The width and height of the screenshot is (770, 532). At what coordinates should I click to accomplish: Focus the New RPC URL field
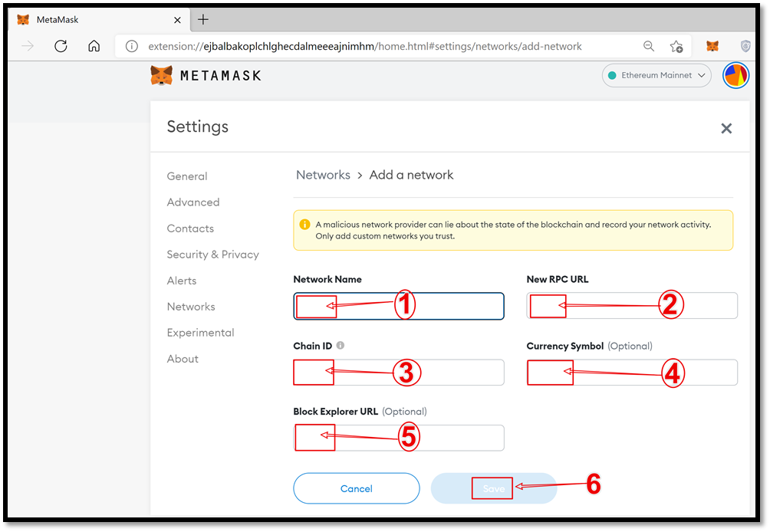[x=632, y=305]
